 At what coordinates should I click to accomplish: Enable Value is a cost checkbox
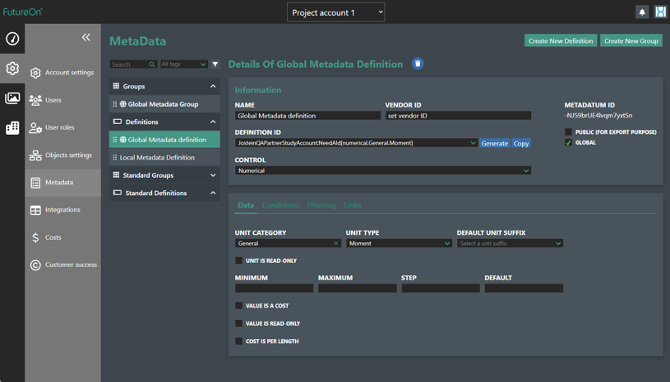[x=238, y=306]
